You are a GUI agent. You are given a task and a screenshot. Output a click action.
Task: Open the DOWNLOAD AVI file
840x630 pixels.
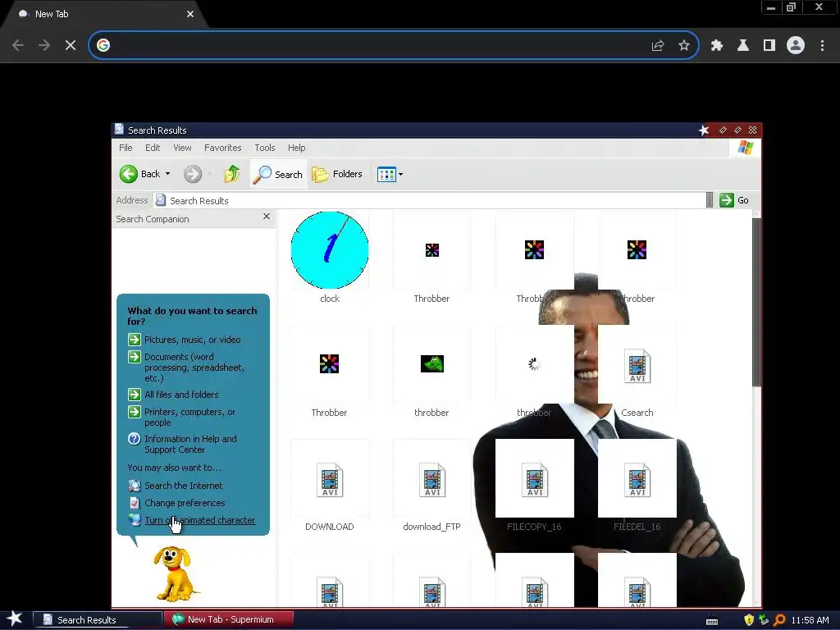(x=330, y=480)
